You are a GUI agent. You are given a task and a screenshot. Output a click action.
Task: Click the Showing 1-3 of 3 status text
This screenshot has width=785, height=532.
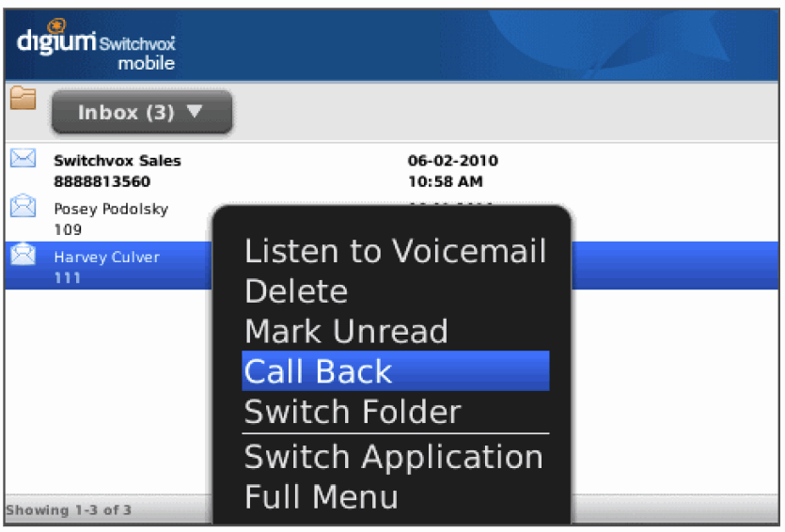(69, 510)
